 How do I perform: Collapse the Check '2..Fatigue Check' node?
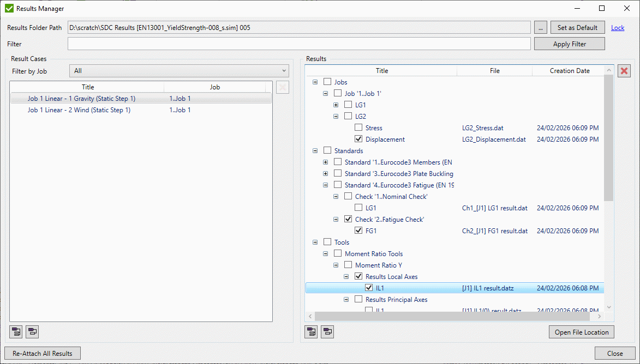pos(336,219)
